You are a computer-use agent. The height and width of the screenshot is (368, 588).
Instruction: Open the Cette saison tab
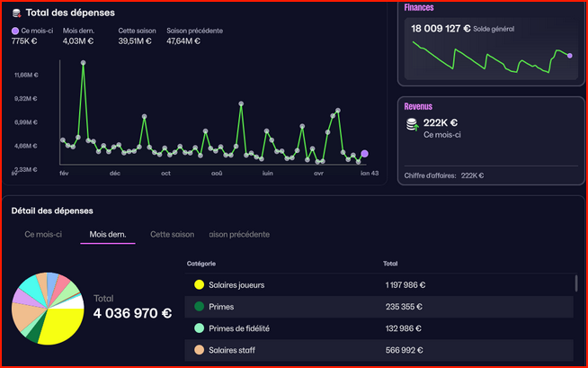point(172,234)
